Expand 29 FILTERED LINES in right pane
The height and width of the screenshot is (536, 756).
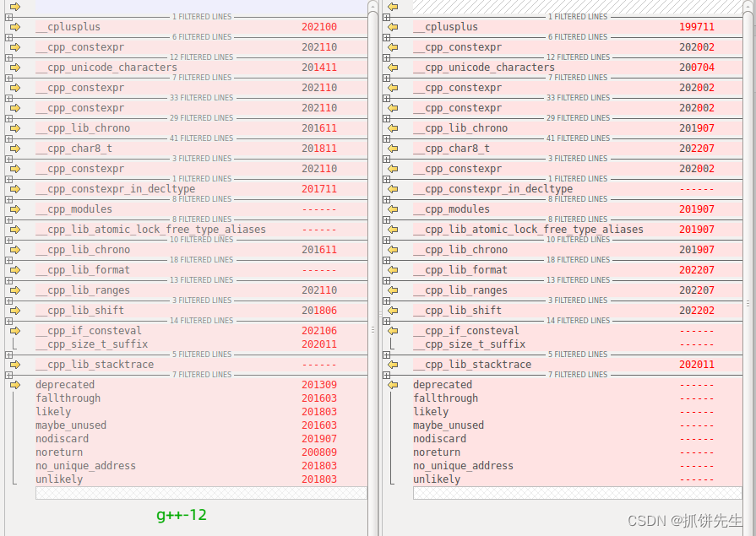tap(386, 118)
